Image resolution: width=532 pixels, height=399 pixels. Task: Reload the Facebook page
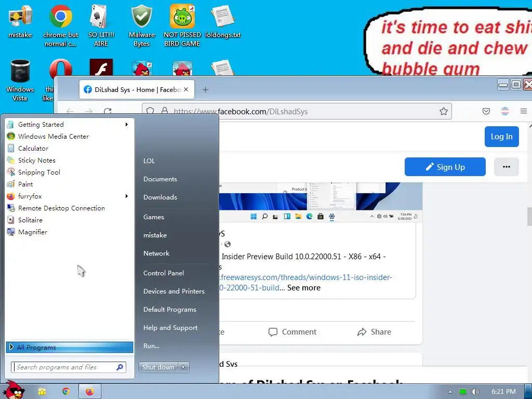click(x=108, y=111)
